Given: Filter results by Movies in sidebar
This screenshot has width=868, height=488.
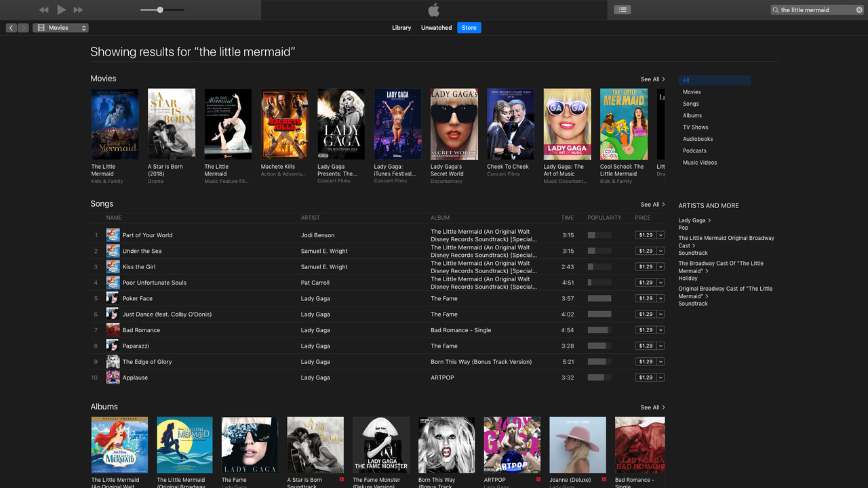Looking at the screenshot, I should 692,92.
